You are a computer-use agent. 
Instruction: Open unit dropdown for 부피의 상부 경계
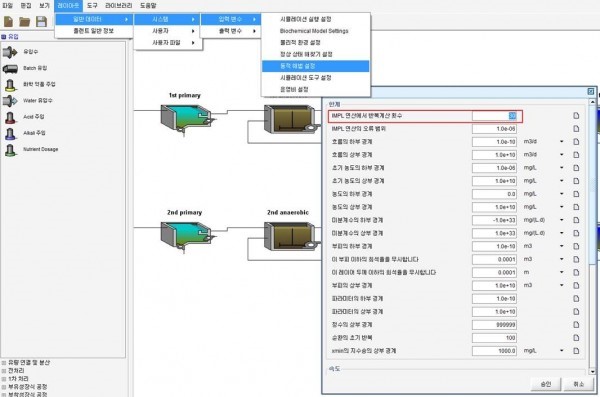coord(562,286)
